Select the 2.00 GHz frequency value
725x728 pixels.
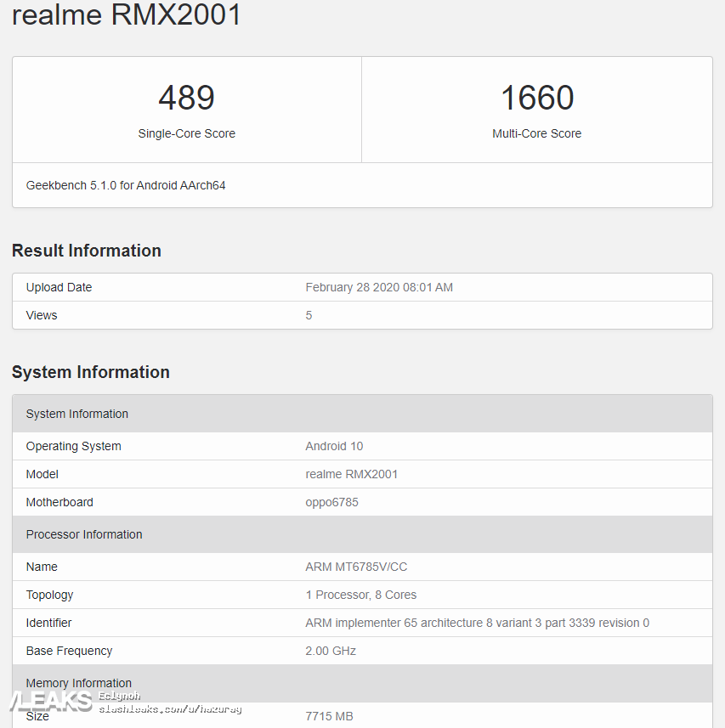[331, 651]
